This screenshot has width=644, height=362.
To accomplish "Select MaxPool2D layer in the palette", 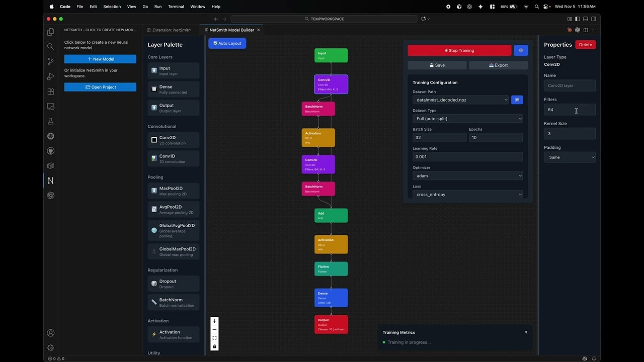I will click(174, 191).
